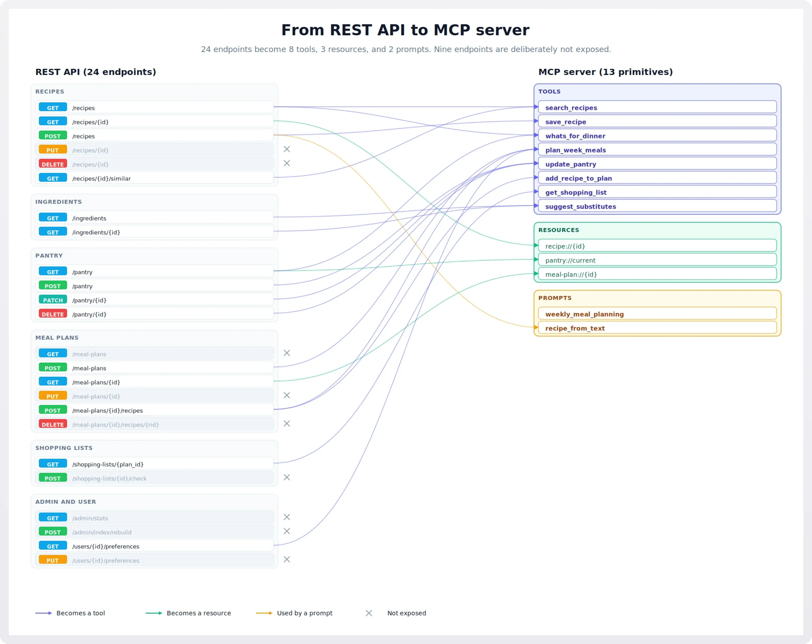Choose the recipe_from_text prompt
The image size is (812, 644).
click(657, 328)
